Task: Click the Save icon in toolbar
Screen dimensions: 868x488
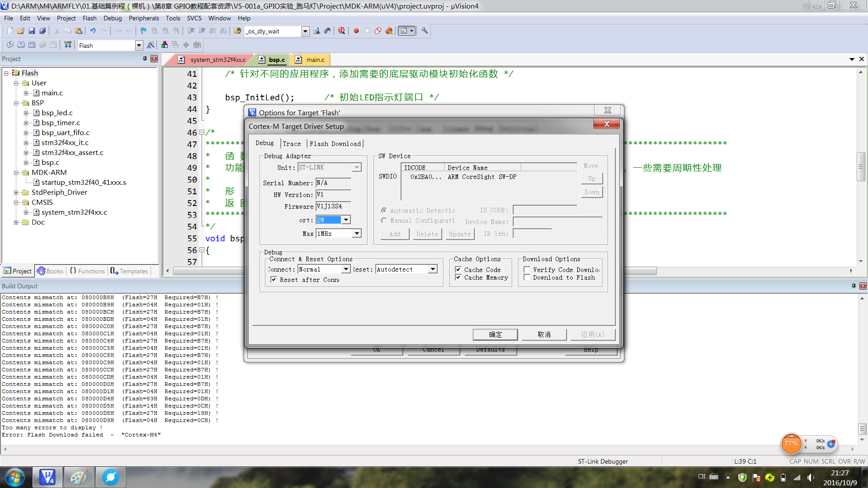Action: point(32,31)
